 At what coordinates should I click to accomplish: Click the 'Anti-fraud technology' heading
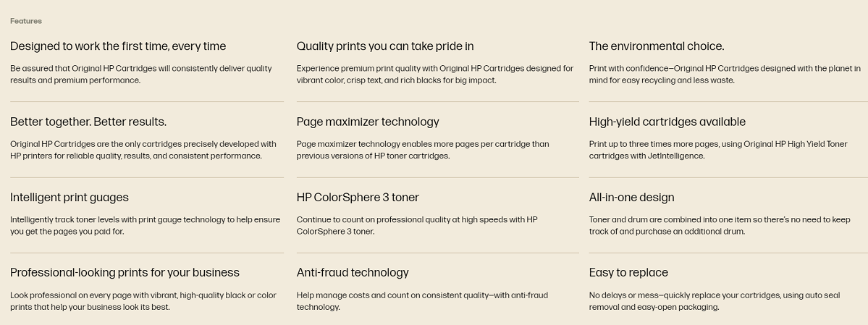(353, 273)
